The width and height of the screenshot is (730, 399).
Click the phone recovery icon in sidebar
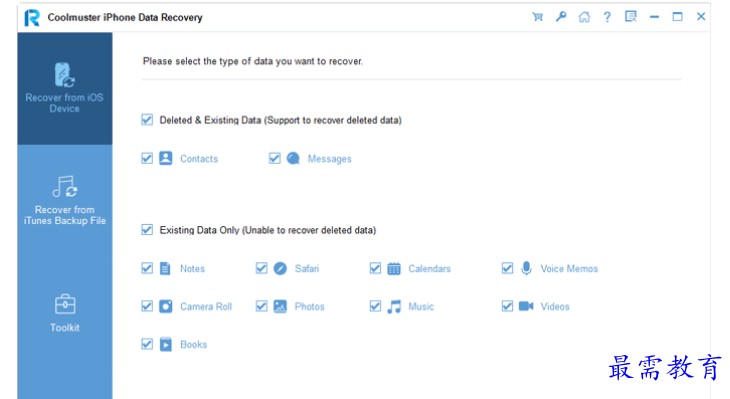(64, 75)
